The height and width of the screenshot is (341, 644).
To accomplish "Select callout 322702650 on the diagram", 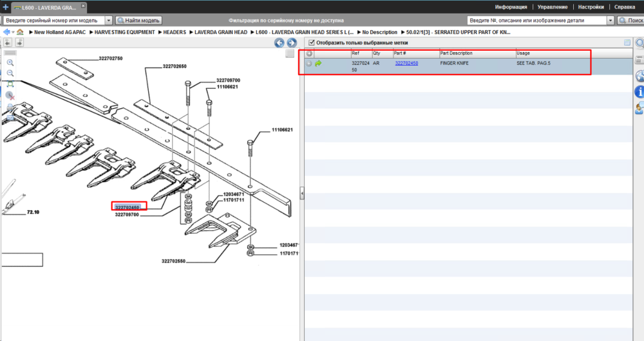I will [x=175, y=66].
